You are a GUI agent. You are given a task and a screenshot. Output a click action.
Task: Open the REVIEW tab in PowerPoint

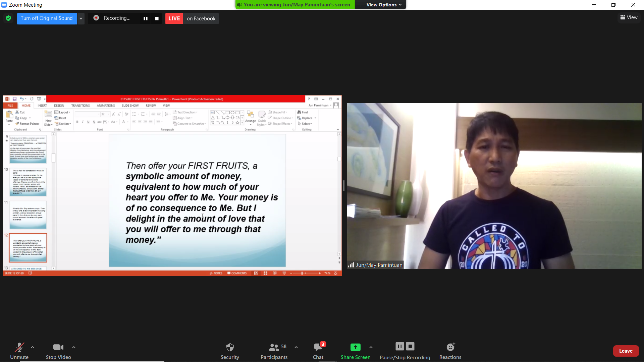pos(151,106)
